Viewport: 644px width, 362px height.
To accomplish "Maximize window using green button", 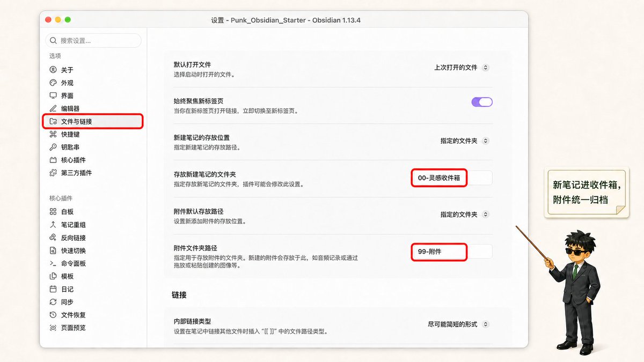I will pyautogui.click(x=68, y=20).
